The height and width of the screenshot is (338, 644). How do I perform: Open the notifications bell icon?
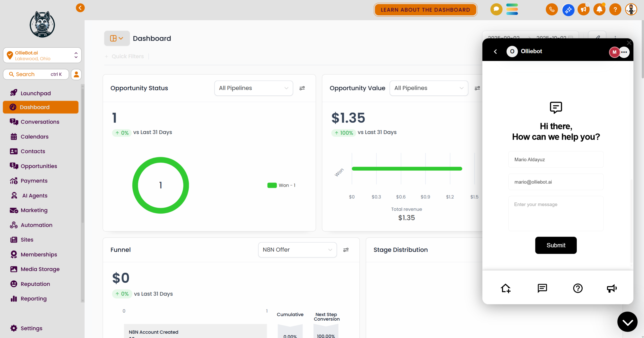pos(599,10)
